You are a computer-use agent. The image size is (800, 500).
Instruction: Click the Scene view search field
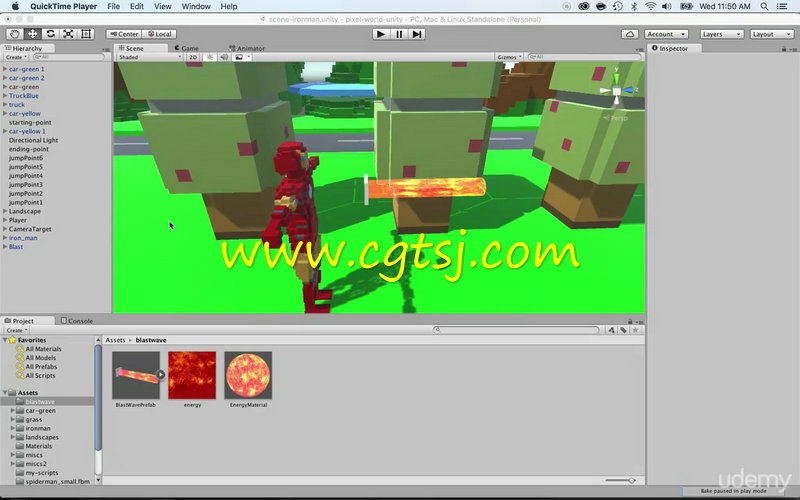click(x=585, y=57)
